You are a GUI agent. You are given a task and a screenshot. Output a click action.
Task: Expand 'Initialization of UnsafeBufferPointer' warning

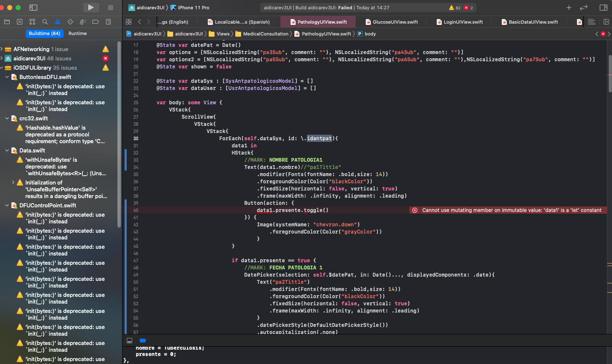click(x=13, y=182)
